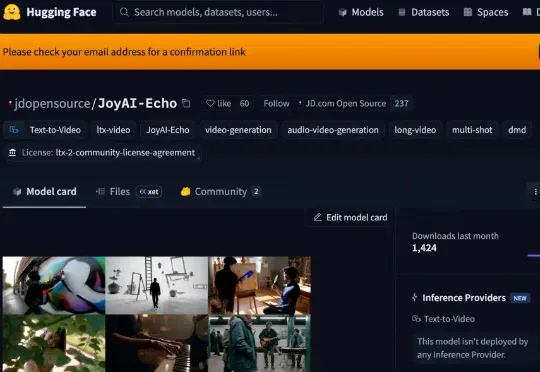Click the magnifier icon in search bar

pos(124,12)
